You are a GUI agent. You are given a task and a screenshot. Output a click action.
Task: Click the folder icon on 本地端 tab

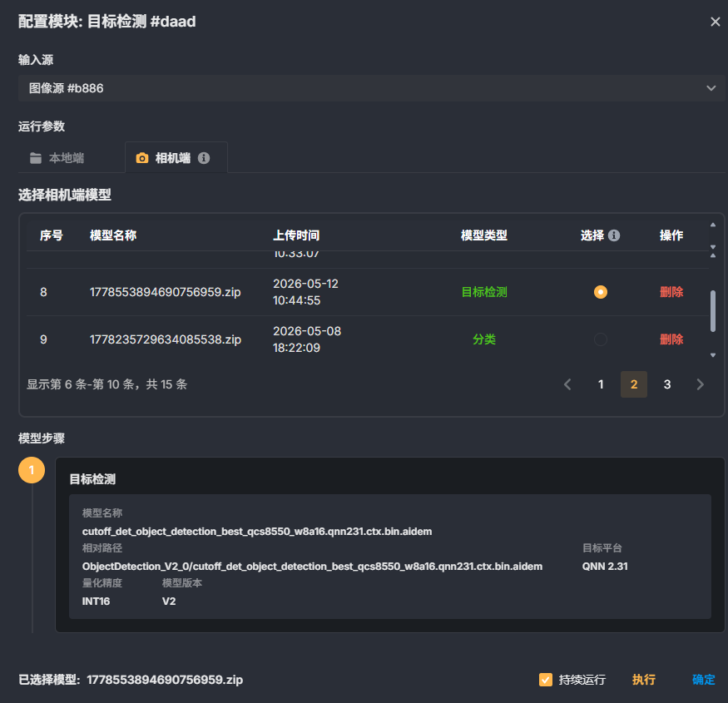[x=36, y=158]
